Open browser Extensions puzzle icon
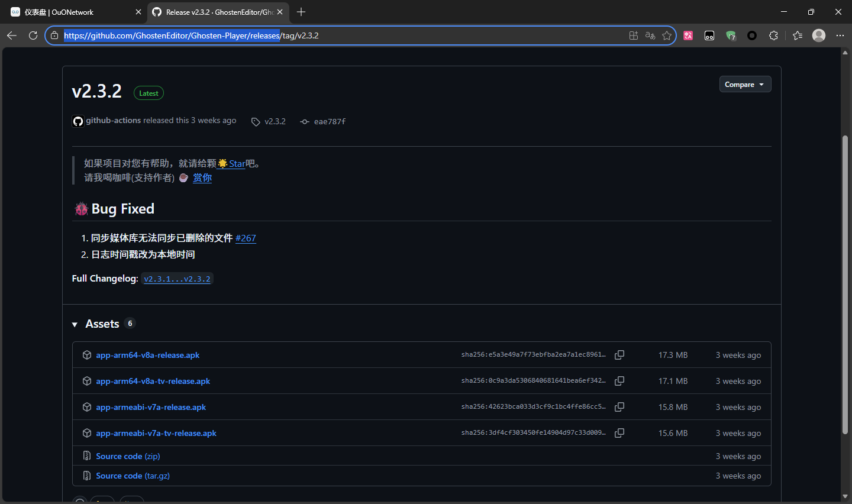This screenshot has height=504, width=852. 773,35
